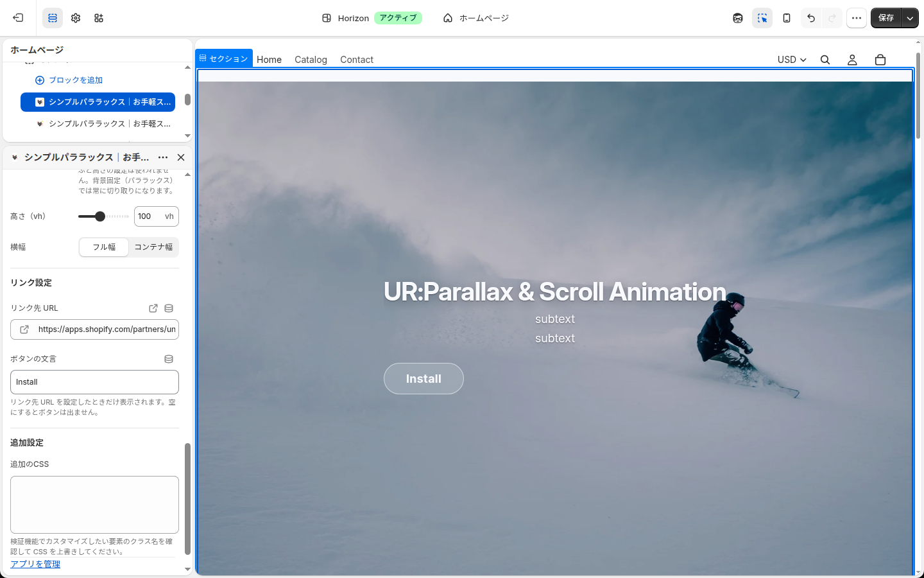Click the settings panel vertical scrollbar
This screenshot has width=924, height=578.
pyautogui.click(x=187, y=498)
